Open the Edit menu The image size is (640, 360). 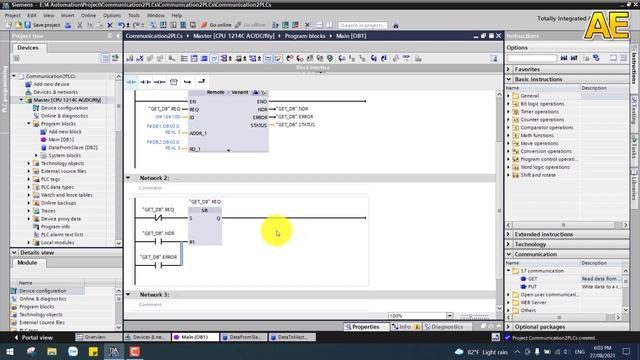click(32, 16)
